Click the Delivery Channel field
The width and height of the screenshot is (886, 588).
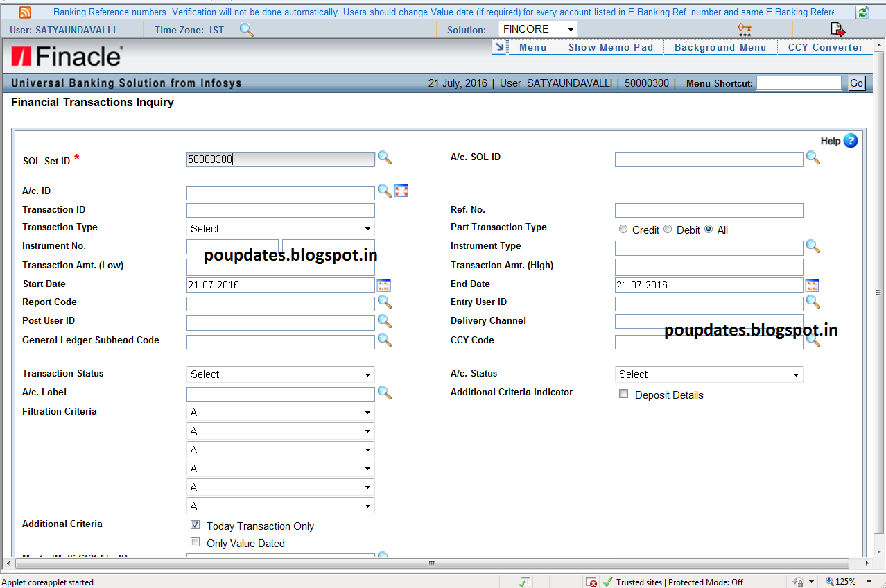pos(709,322)
